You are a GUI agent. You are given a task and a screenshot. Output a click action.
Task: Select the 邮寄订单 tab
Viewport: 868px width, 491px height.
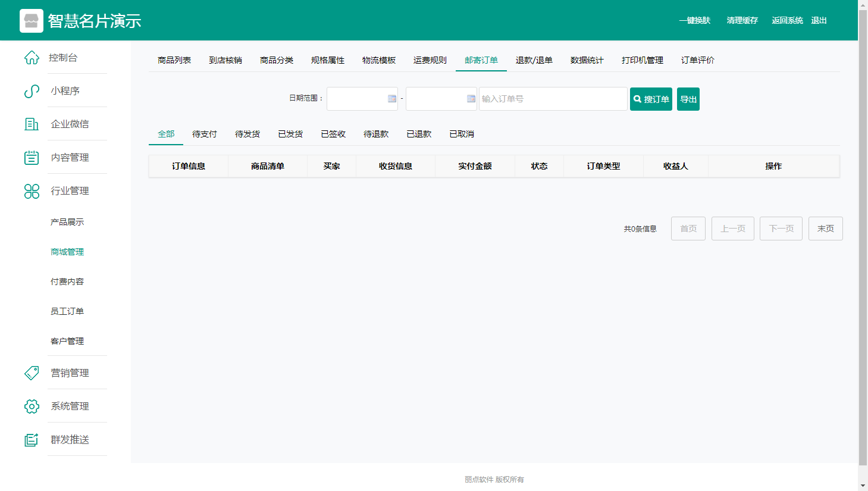[x=481, y=60]
